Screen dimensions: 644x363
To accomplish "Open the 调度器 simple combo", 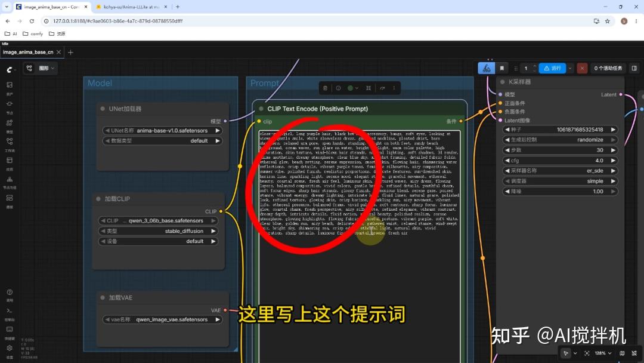I will (x=560, y=181).
